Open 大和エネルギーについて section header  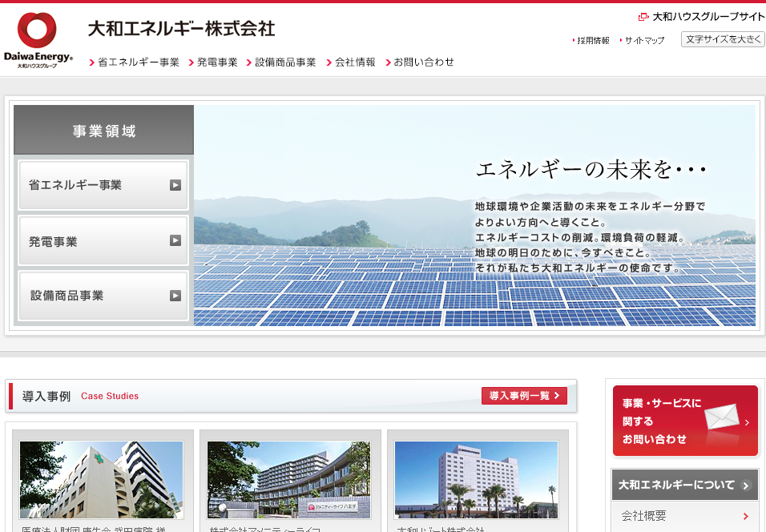[685, 485]
